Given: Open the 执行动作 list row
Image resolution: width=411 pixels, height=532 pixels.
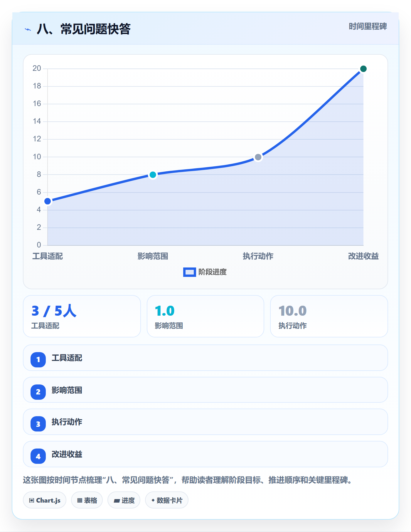Looking at the screenshot, I should [206, 422].
